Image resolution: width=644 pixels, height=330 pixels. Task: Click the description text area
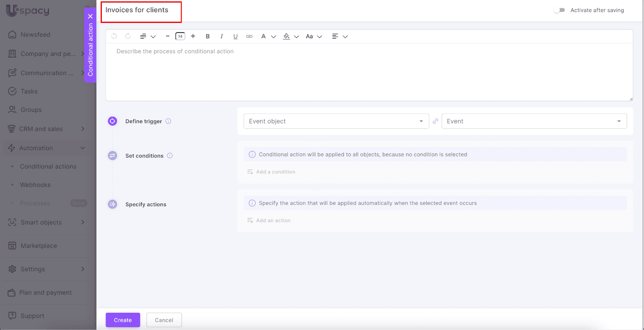point(369,72)
